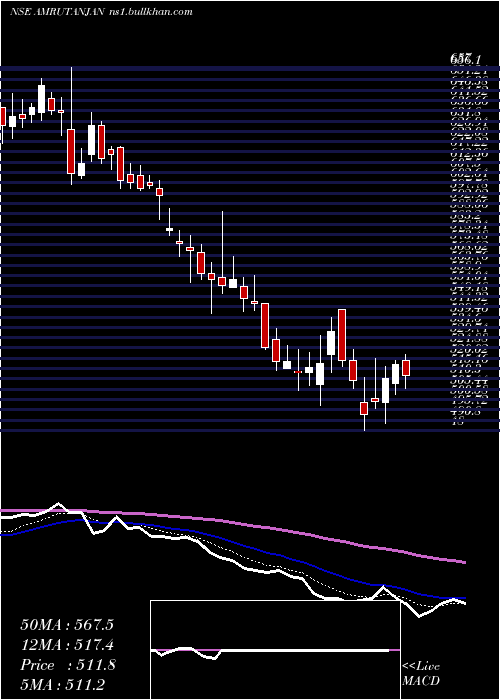Click the tall red candle with highest wick

pyautogui.click(x=71, y=151)
